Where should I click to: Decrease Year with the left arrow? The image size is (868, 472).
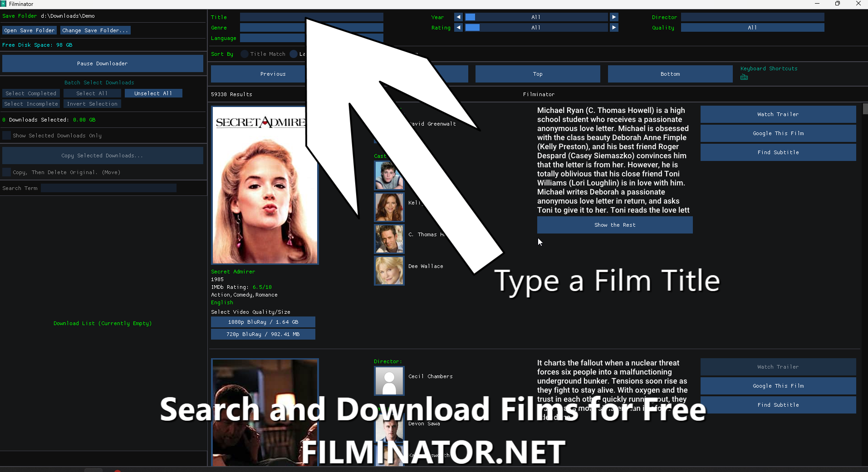point(458,17)
